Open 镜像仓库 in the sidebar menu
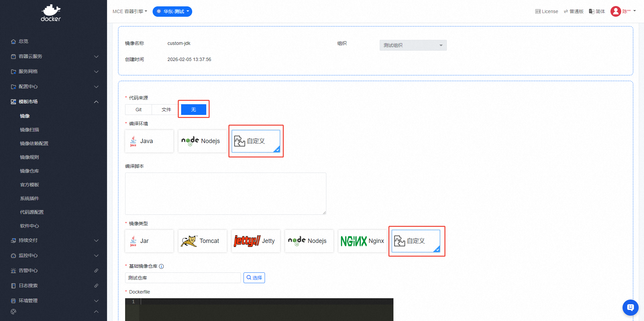644x321 pixels. [30, 171]
